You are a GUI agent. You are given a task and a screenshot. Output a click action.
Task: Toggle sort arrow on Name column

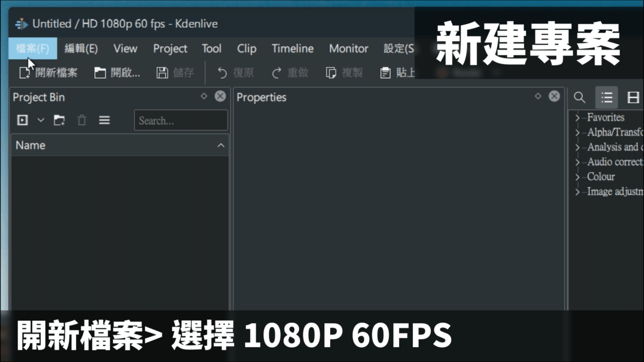coord(221,145)
